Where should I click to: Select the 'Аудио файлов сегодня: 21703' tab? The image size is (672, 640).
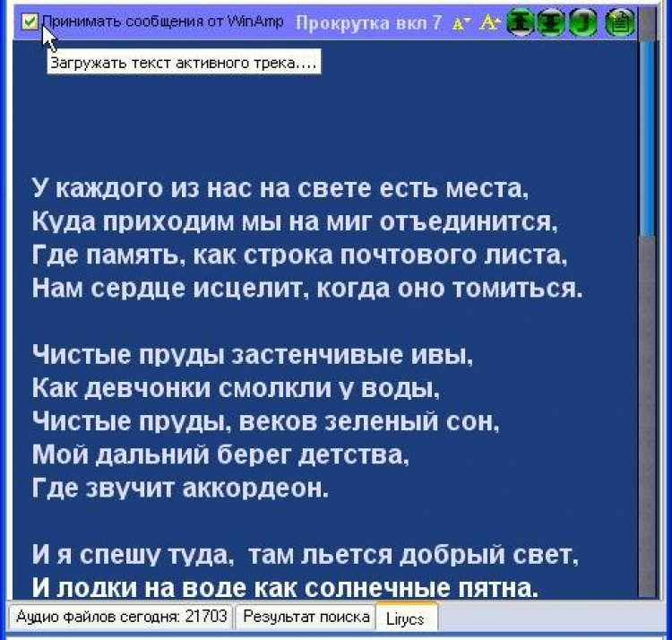coord(121,617)
